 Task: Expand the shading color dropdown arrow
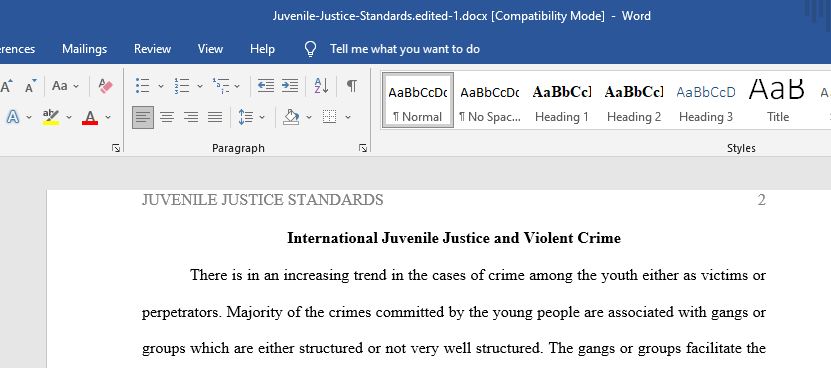pyautogui.click(x=309, y=117)
